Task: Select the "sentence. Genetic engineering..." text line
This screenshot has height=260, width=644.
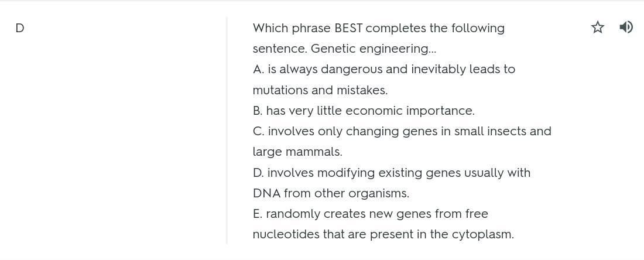Action: tap(344, 49)
